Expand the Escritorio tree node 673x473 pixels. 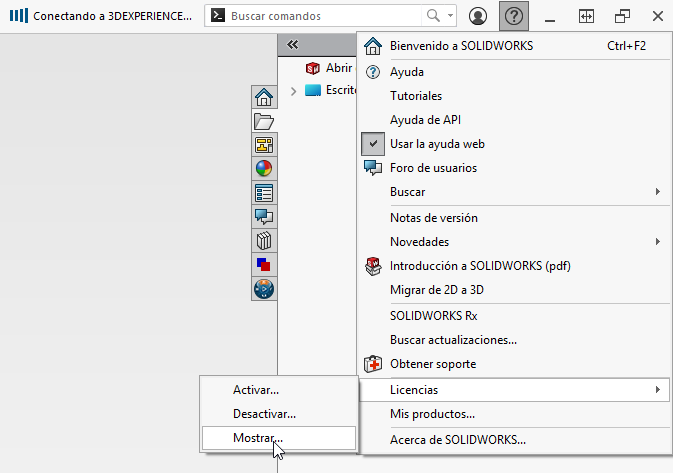coord(293,91)
